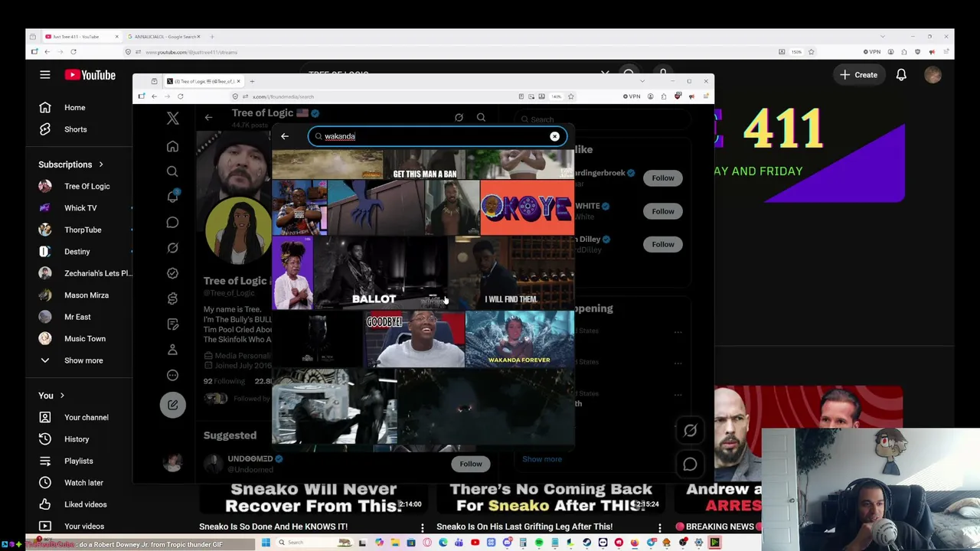Open Grok in X sidebar
Viewport: 980px width, 551px height.
click(x=172, y=248)
